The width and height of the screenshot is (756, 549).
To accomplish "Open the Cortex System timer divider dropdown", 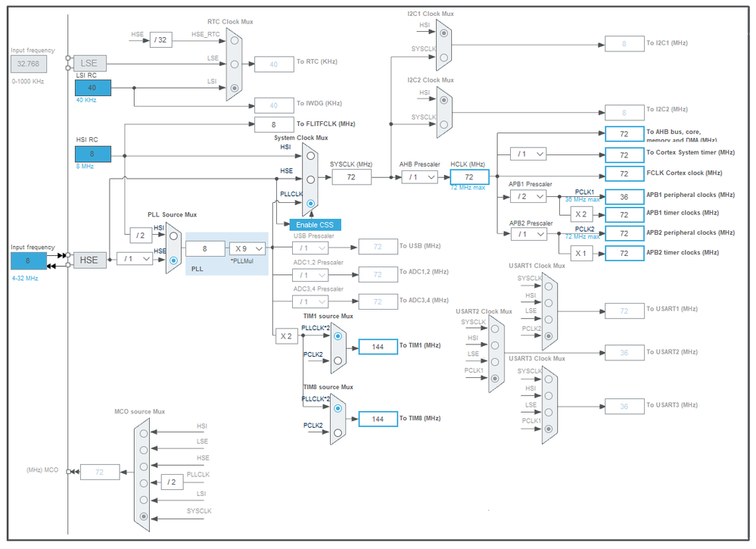I will tap(528, 154).
